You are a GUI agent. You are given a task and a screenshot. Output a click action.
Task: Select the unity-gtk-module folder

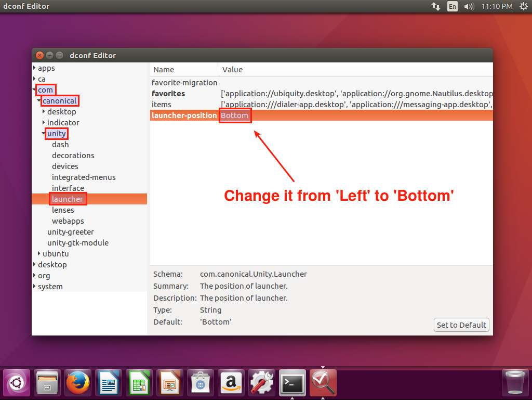point(78,242)
